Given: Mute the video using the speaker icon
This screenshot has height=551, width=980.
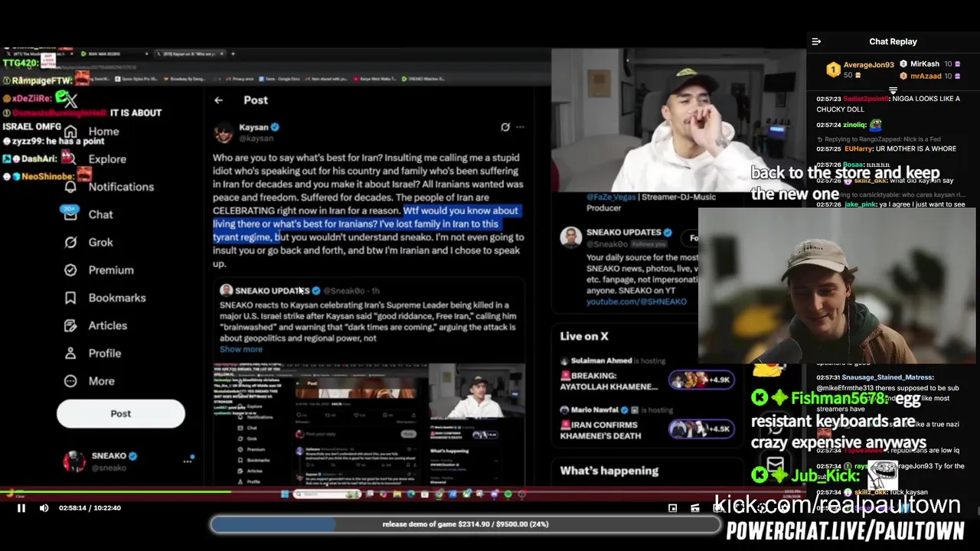Looking at the screenshot, I should [x=44, y=508].
